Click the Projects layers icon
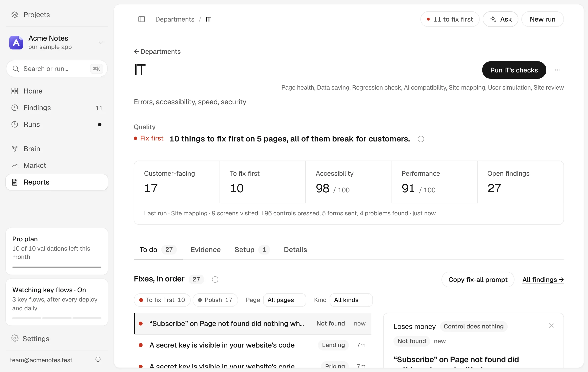588x372 pixels. point(15,15)
